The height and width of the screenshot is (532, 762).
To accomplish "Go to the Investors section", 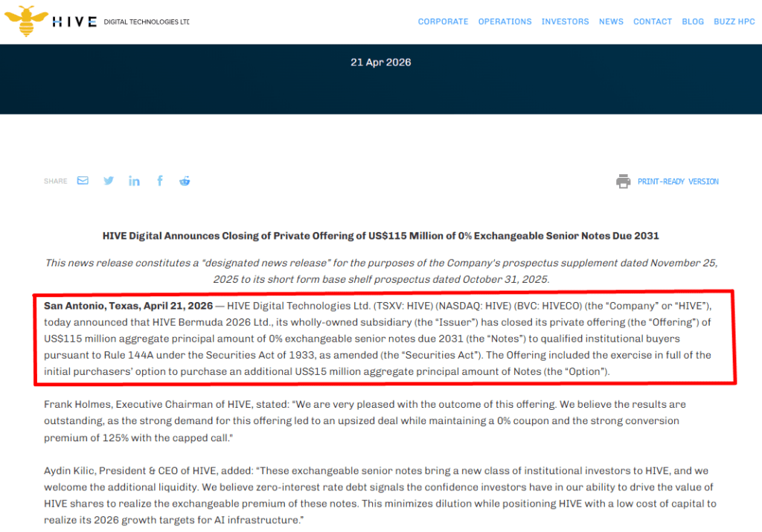I will (565, 22).
